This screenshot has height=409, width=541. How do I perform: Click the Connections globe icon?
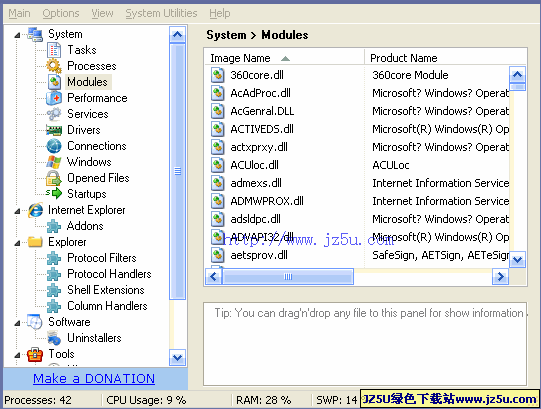pos(54,146)
